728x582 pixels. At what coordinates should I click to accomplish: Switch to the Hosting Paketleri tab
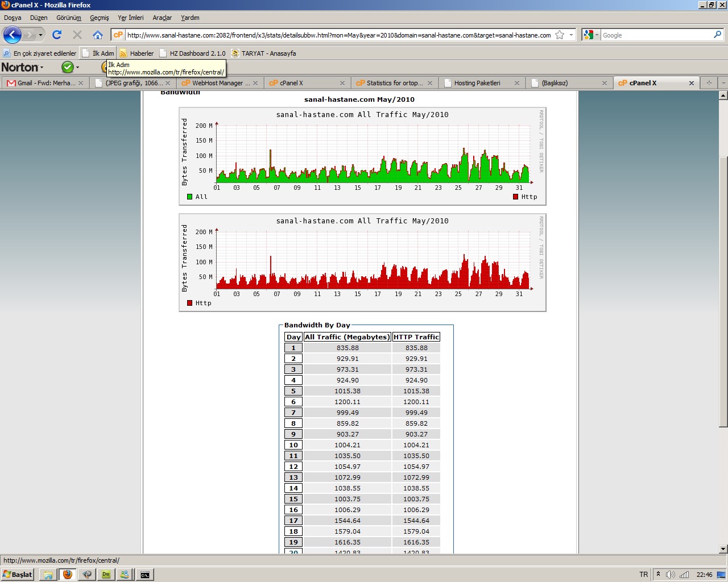click(482, 83)
